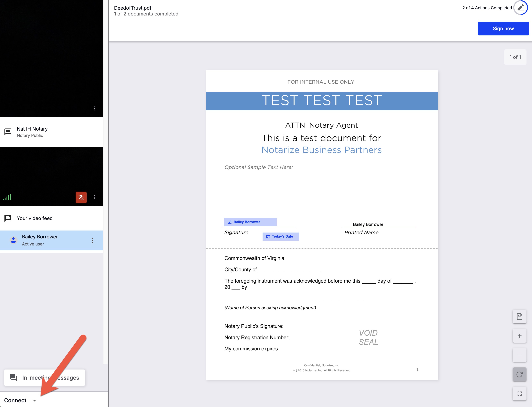Click the printed 'Bailey Borrower' above Printed Name
The height and width of the screenshot is (407, 532).
coord(368,224)
